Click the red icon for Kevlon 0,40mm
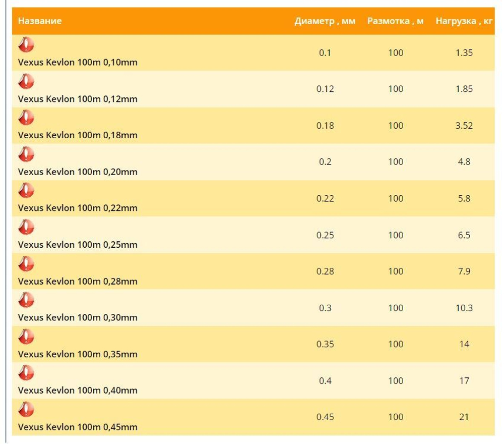The width and height of the screenshot is (504, 444). pyautogui.click(x=26, y=373)
